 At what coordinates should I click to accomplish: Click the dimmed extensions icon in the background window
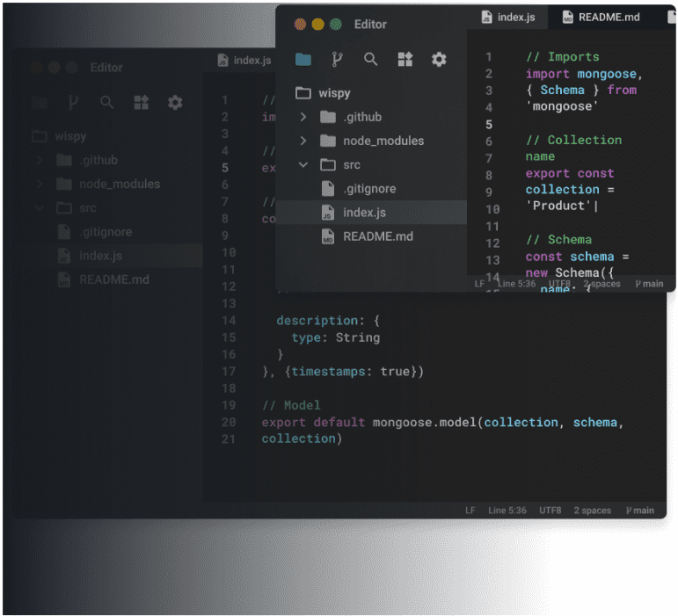point(141,103)
